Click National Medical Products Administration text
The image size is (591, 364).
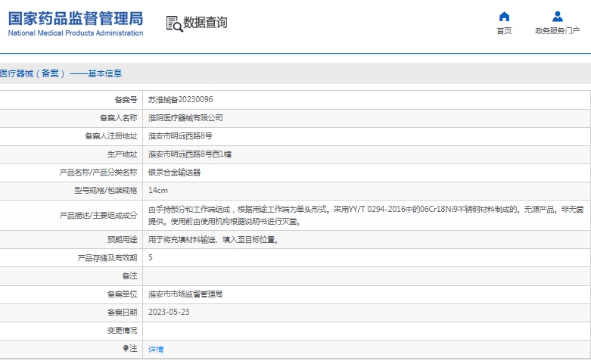tap(76, 33)
